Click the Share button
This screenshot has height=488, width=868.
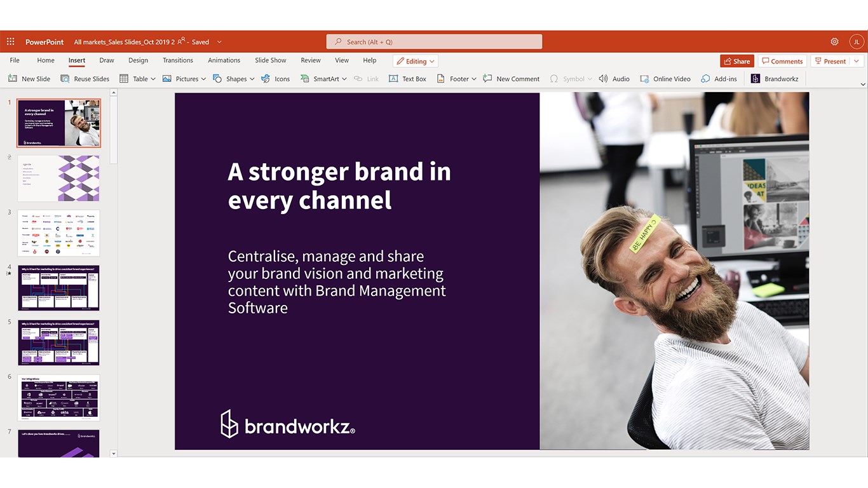(x=737, y=61)
